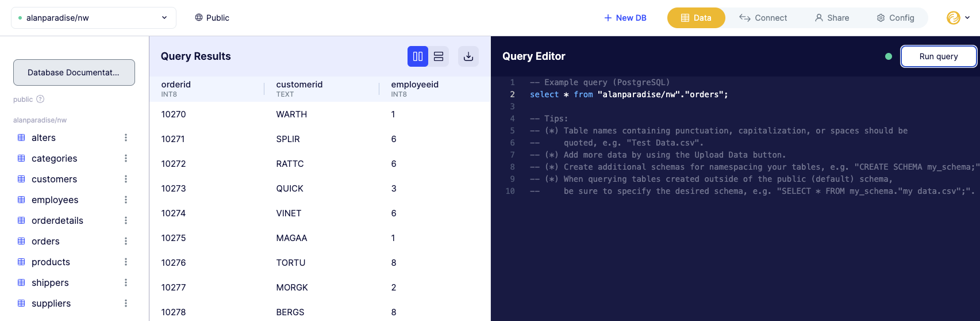Click the table icon beside shippers
980x321 pixels.
[21, 282]
